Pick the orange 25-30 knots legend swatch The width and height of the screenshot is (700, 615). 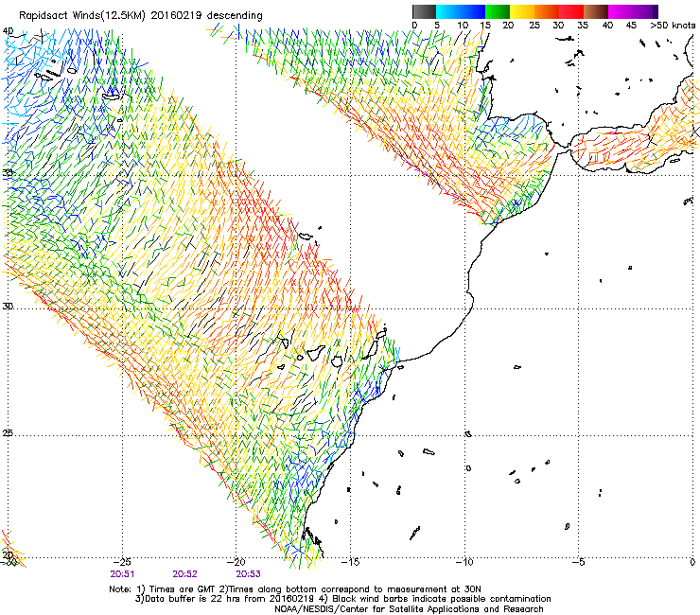click(x=547, y=11)
